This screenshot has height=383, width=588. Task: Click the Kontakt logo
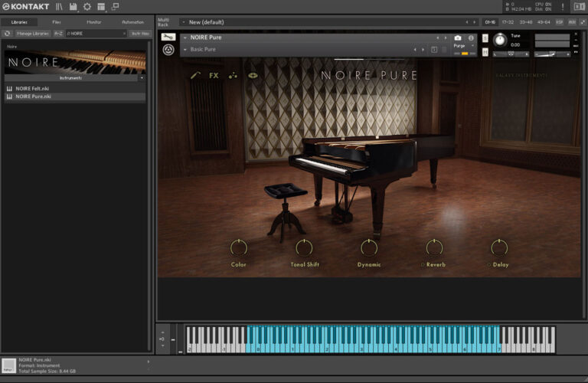26,6
